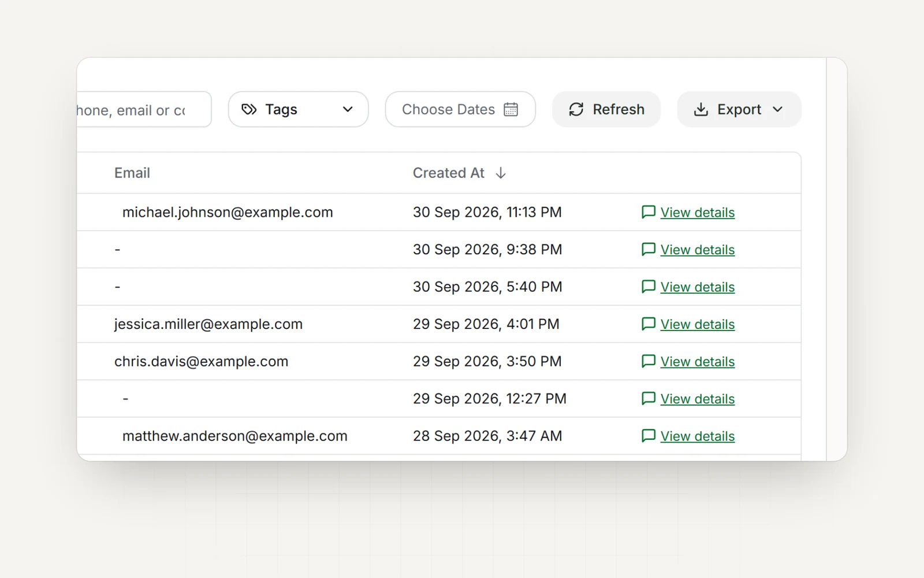Click the 30 Sep 2026, 11:13 PM date
This screenshot has width=924, height=578.
point(487,212)
